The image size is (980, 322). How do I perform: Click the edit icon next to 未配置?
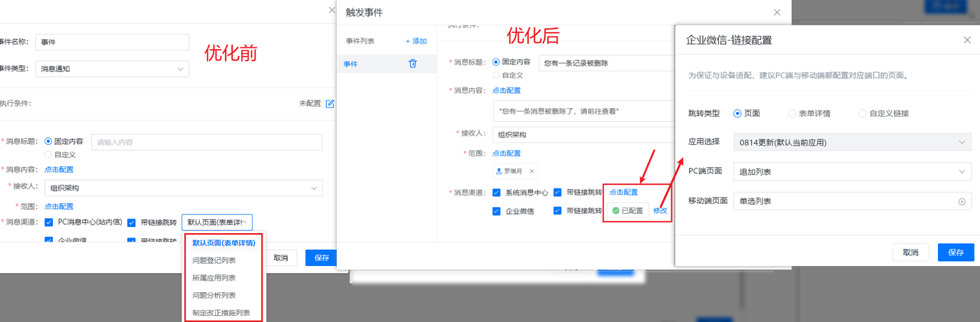pyautogui.click(x=330, y=103)
